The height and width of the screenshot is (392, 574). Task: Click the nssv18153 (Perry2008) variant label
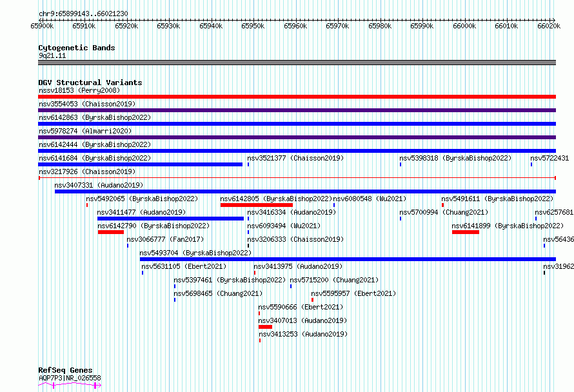pos(79,90)
